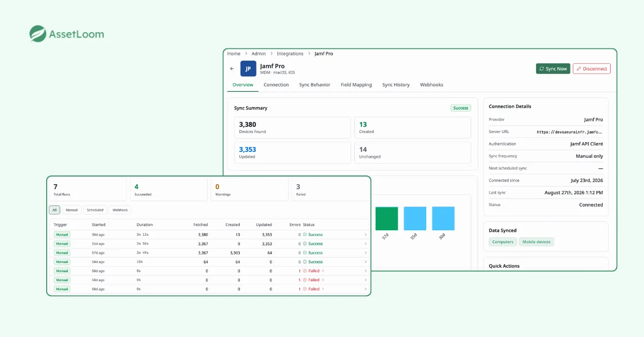Click the August 27th, 2026 1:12 PM value
Image resolution: width=644 pixels, height=337 pixels.
coord(573,193)
